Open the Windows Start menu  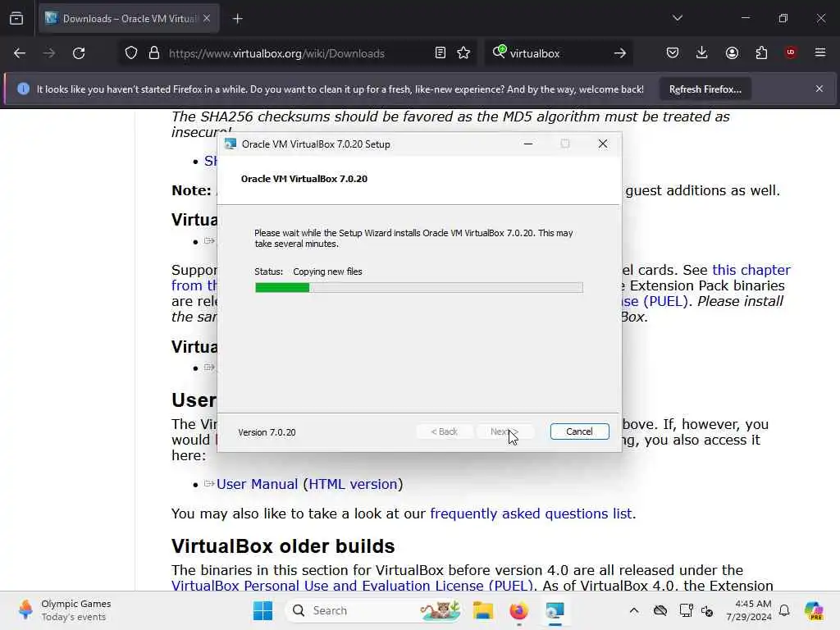coord(262,610)
